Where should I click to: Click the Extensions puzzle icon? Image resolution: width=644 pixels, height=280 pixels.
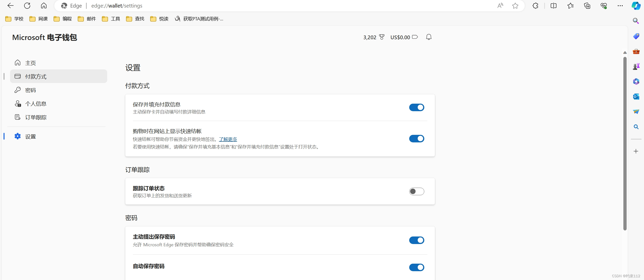click(x=535, y=6)
